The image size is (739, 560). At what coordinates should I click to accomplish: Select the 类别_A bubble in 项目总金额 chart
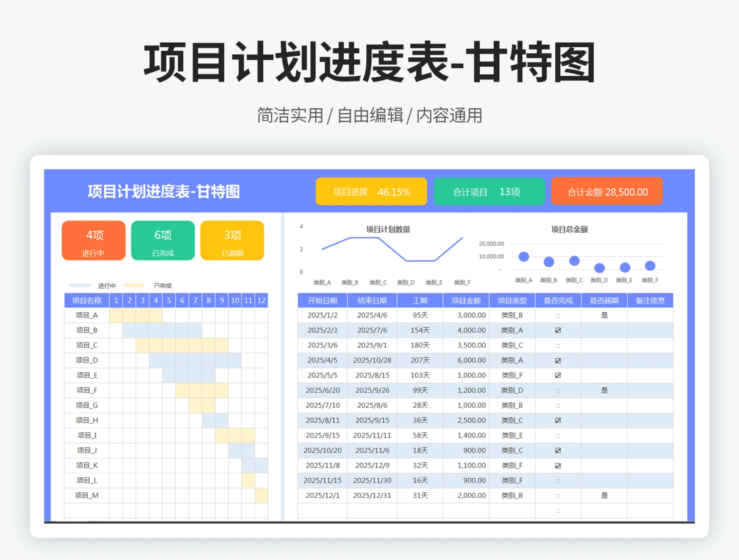[x=523, y=256]
